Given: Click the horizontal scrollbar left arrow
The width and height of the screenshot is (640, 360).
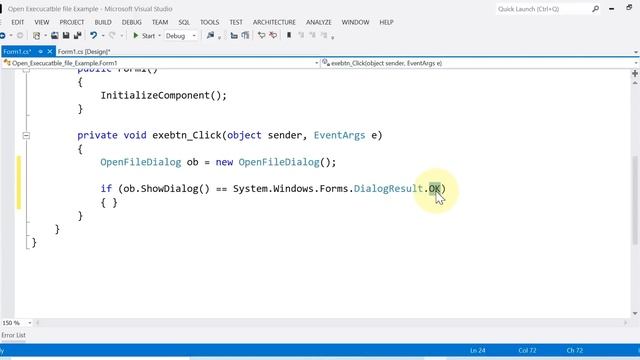Looking at the screenshot, I should click(x=38, y=323).
